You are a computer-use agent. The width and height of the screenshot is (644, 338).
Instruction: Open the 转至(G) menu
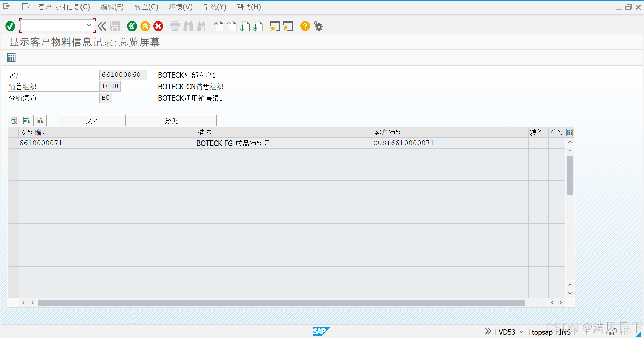pyautogui.click(x=146, y=7)
